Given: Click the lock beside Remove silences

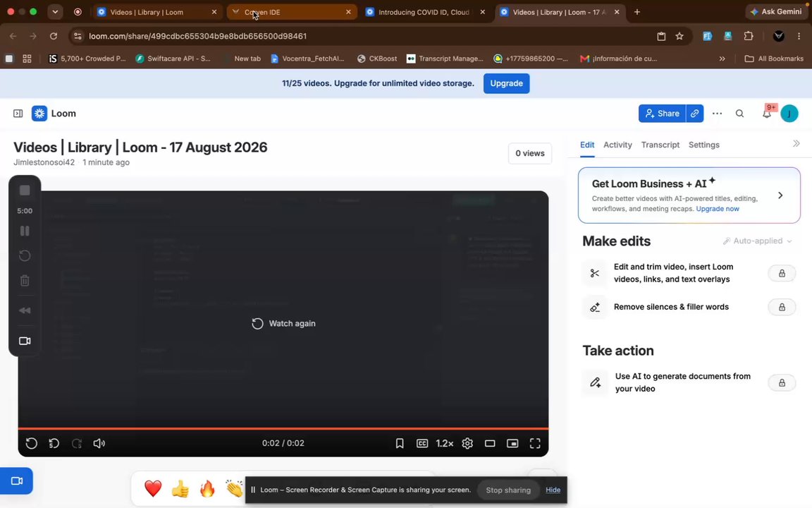Looking at the screenshot, I should 782,308.
